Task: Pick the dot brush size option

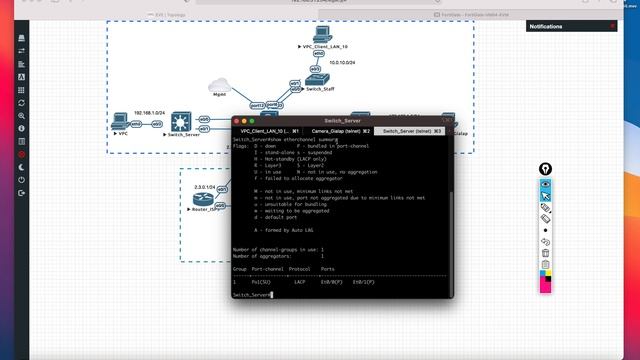Action: [545, 230]
